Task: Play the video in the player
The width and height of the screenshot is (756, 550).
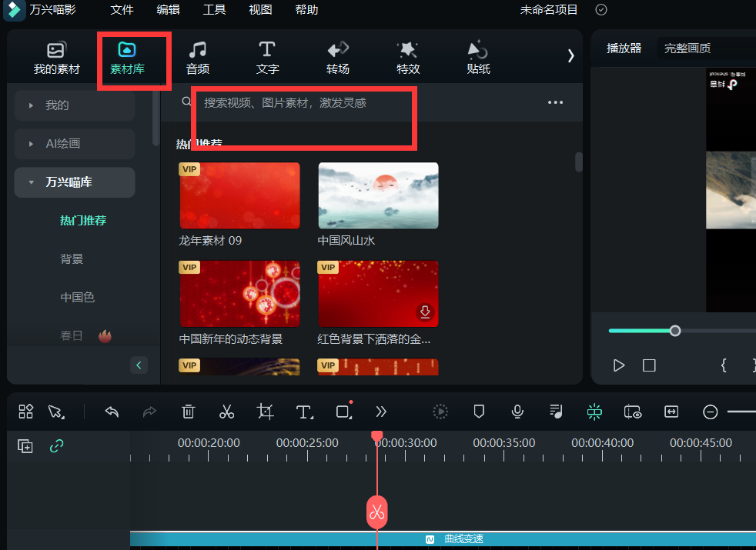Action: tap(619, 365)
